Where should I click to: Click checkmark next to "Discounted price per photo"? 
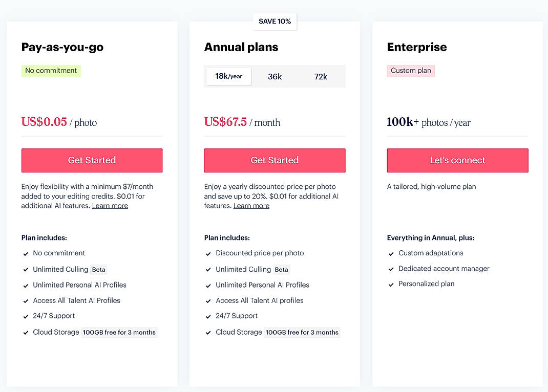(208, 253)
